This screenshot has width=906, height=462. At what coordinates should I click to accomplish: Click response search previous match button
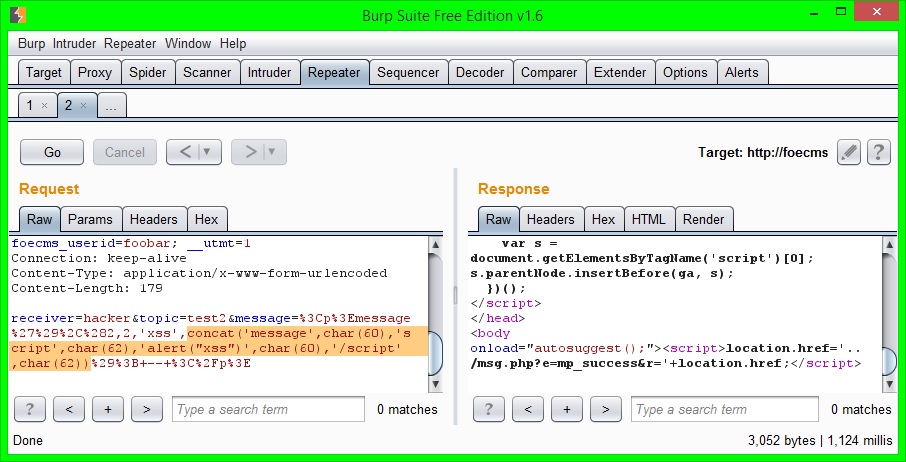coord(528,409)
